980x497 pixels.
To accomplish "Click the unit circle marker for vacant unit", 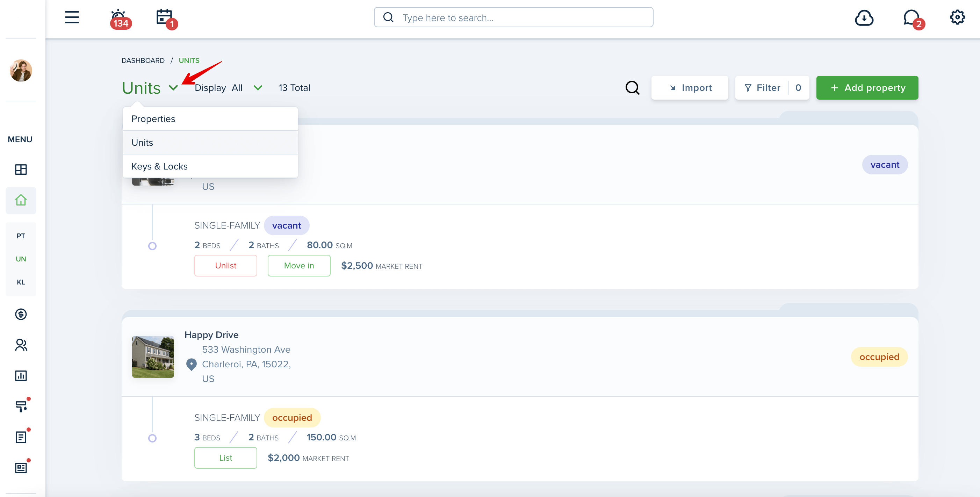I will [x=152, y=246].
